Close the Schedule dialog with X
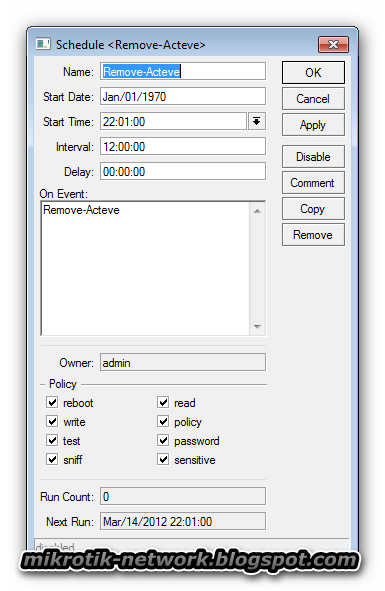Viewport: 385px width, 591px height. (x=333, y=44)
